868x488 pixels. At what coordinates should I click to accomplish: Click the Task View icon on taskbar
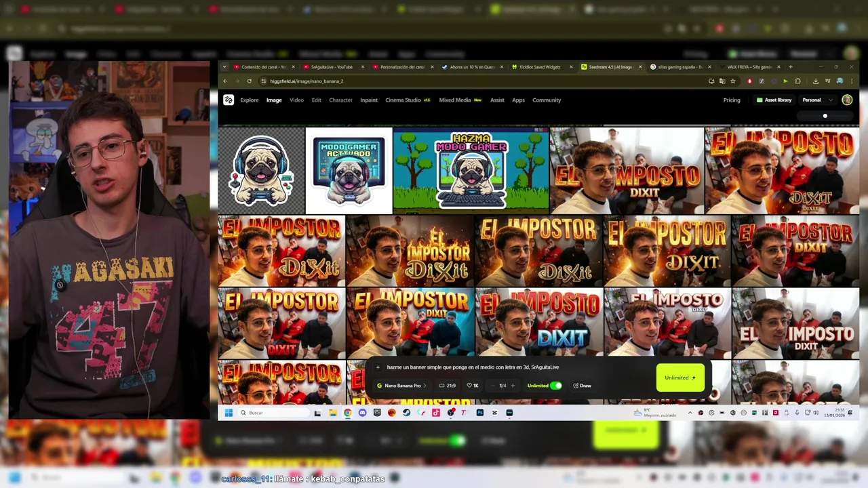pyautogui.click(x=317, y=413)
